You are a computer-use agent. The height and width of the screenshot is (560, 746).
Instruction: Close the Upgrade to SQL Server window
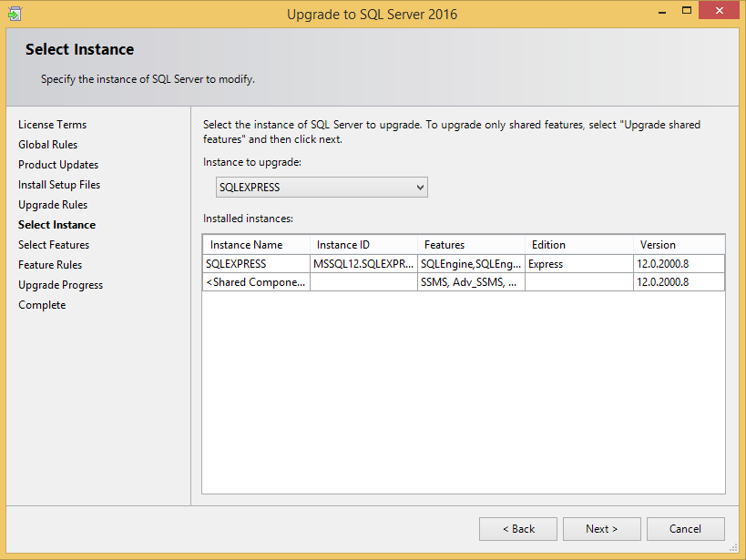click(x=719, y=10)
